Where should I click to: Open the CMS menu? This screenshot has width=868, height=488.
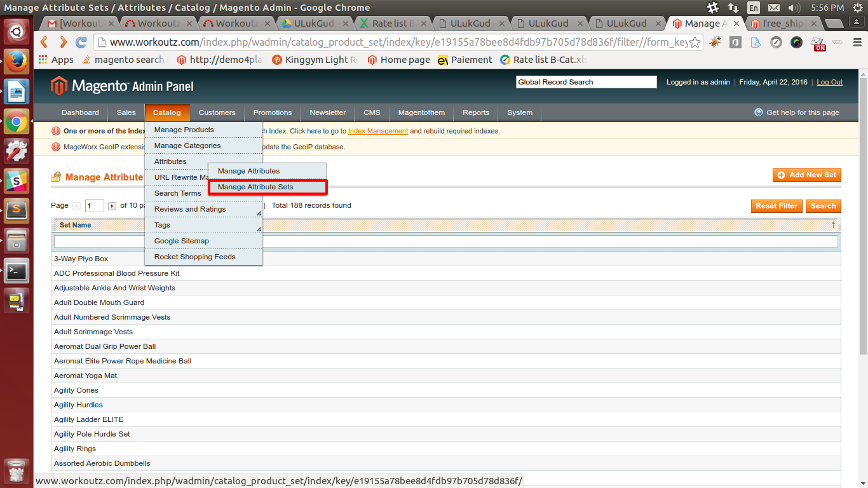click(372, 112)
